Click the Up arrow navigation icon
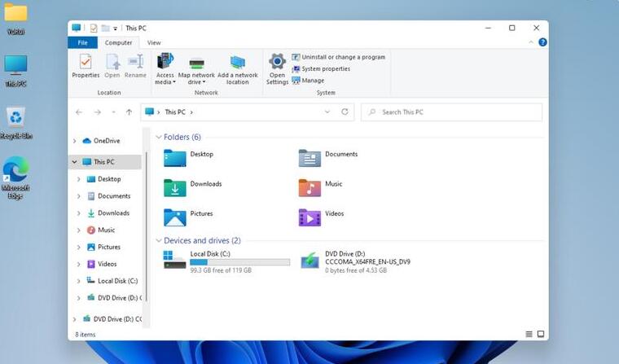The width and height of the screenshot is (619, 364). [129, 112]
